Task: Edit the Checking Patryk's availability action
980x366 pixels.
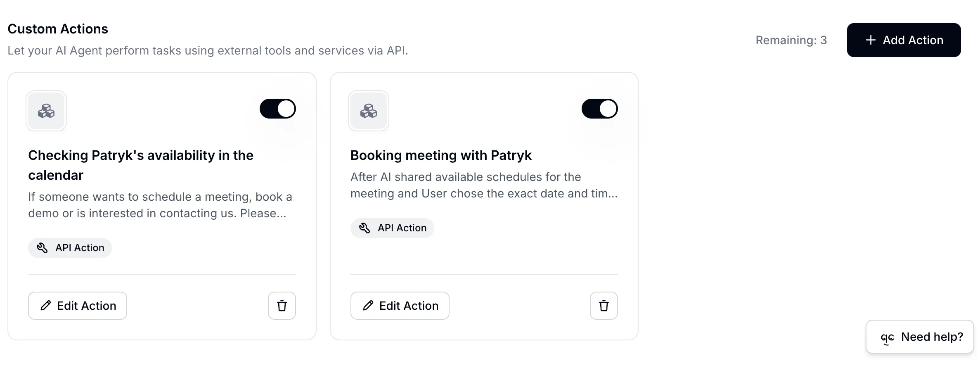Action: point(78,306)
